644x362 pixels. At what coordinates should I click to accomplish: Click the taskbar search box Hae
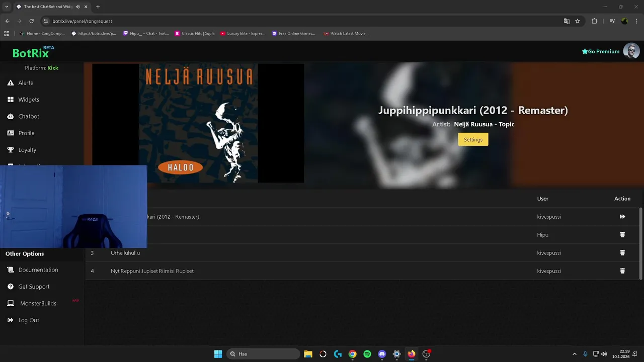[x=264, y=354]
